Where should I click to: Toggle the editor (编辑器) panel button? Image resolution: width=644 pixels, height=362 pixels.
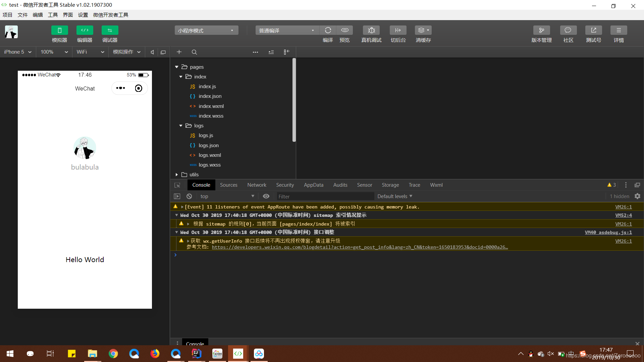(85, 31)
